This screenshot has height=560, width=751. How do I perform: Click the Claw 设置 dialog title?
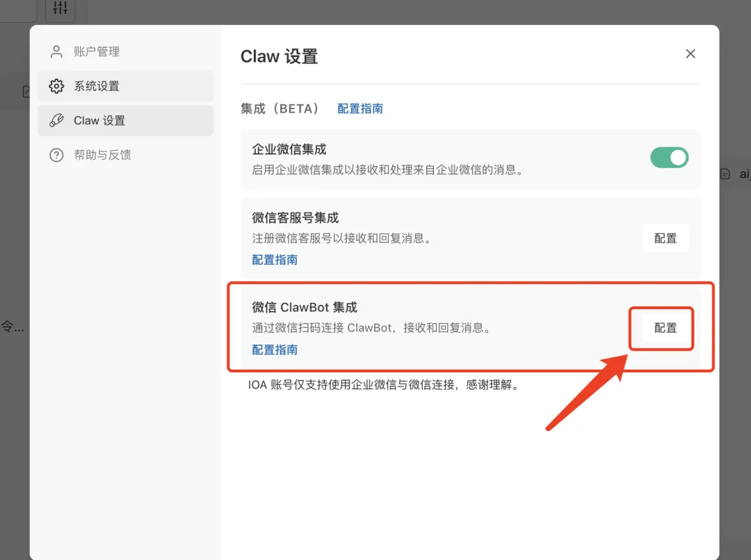click(280, 56)
